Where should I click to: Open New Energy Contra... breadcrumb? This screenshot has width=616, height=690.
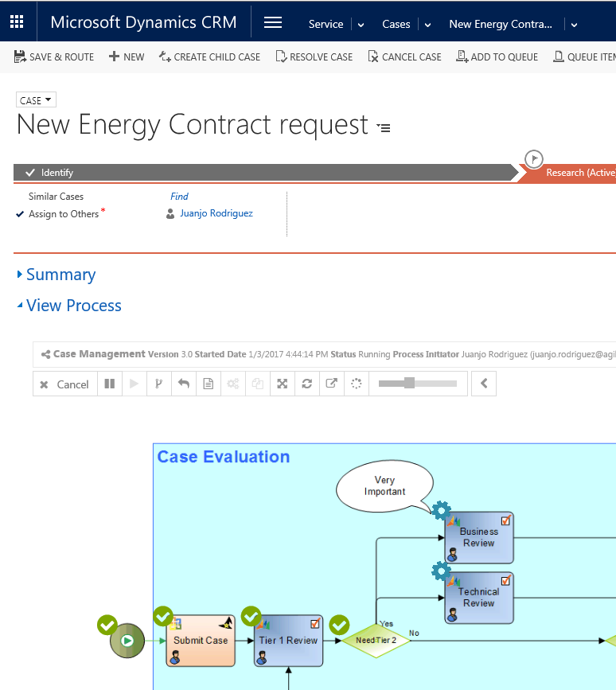click(x=501, y=24)
